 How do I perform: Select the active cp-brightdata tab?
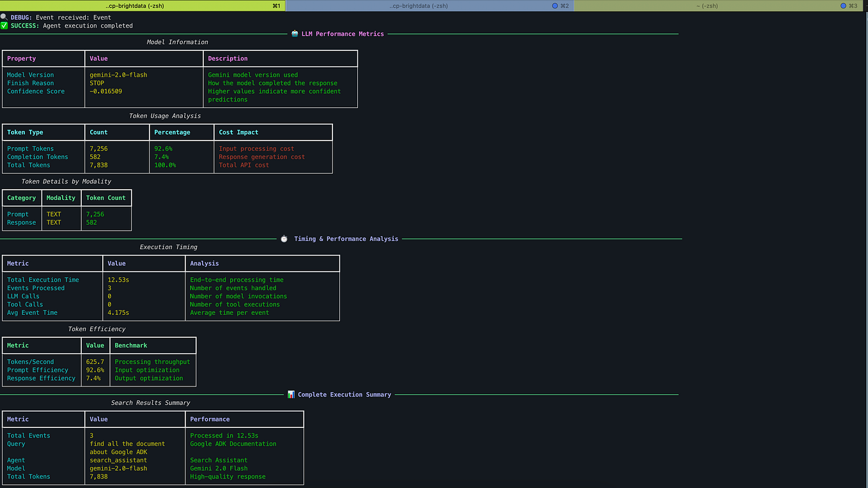pyautogui.click(x=134, y=5)
